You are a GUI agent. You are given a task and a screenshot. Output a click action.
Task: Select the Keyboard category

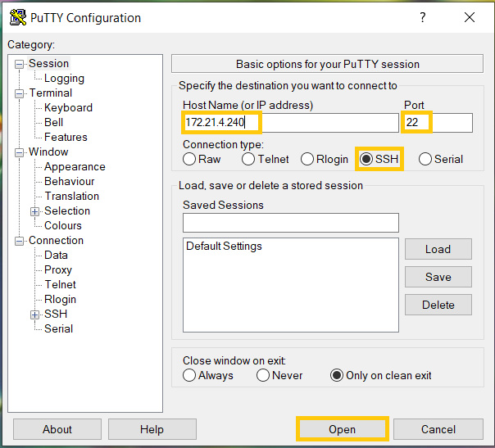click(x=68, y=107)
